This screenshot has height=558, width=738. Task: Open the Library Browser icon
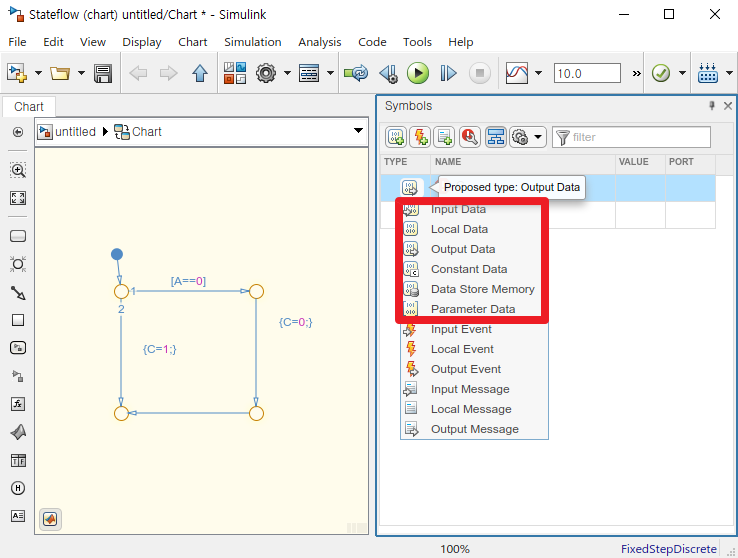coord(235,73)
